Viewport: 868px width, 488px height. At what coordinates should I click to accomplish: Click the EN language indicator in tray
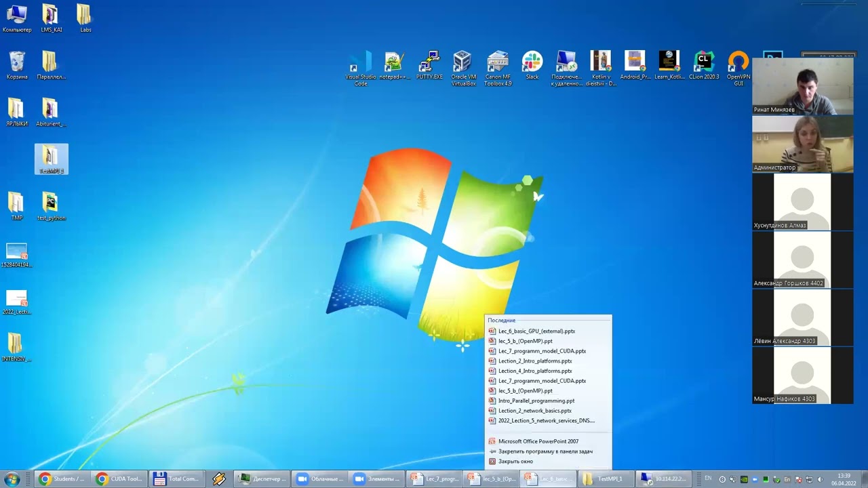(708, 479)
